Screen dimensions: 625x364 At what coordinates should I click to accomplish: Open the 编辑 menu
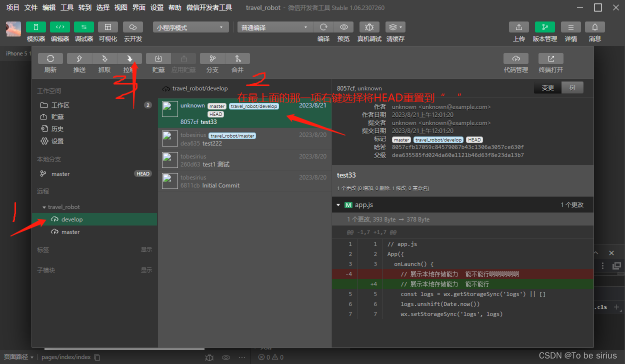pos(49,7)
